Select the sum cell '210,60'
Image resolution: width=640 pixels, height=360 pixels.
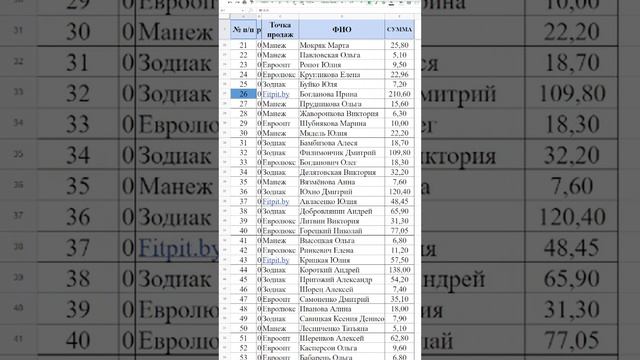coord(399,94)
